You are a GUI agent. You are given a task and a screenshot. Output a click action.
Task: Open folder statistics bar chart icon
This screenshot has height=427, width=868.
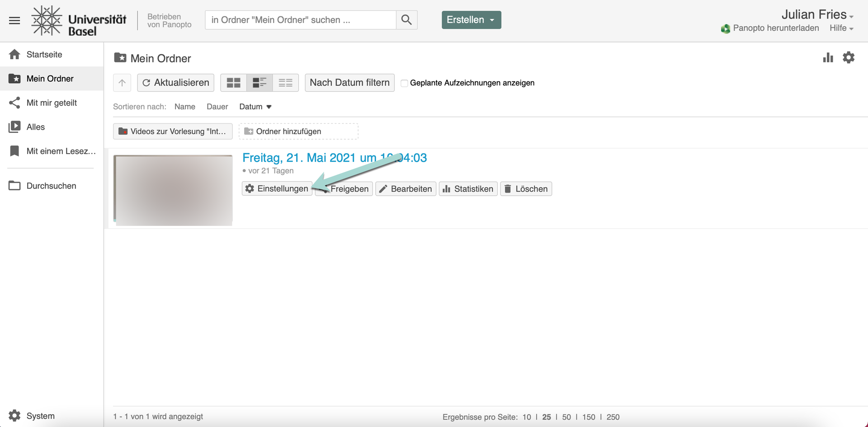click(828, 58)
